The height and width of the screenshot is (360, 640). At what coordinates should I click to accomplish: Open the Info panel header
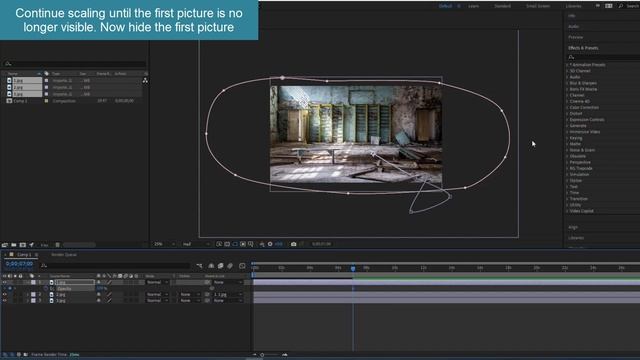point(572,16)
